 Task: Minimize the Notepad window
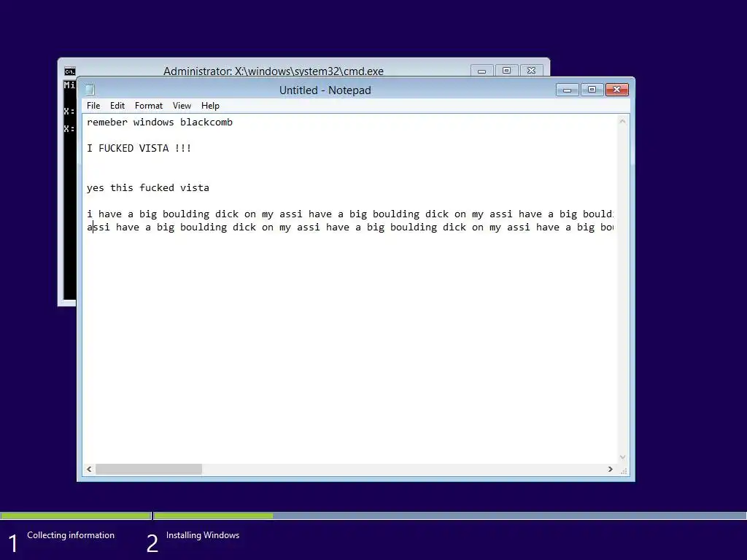[x=567, y=90]
